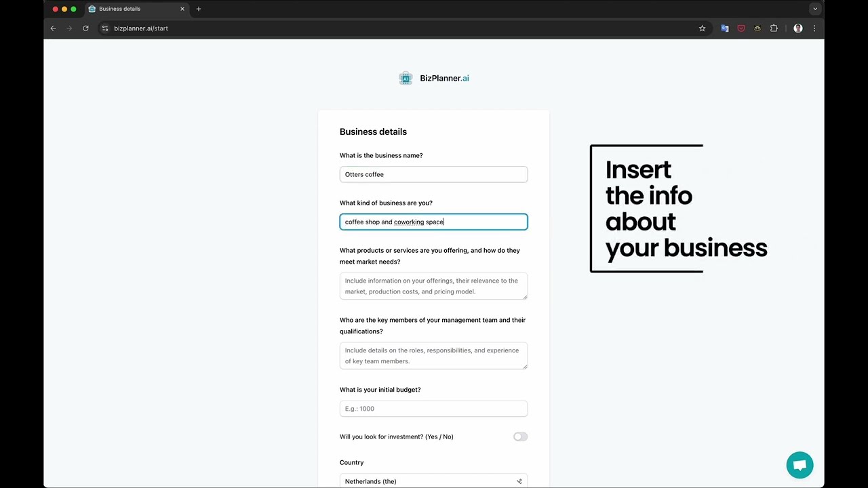This screenshot has width=868, height=488.
Task: Open the Google Translate extension icon
Action: [x=725, y=28]
